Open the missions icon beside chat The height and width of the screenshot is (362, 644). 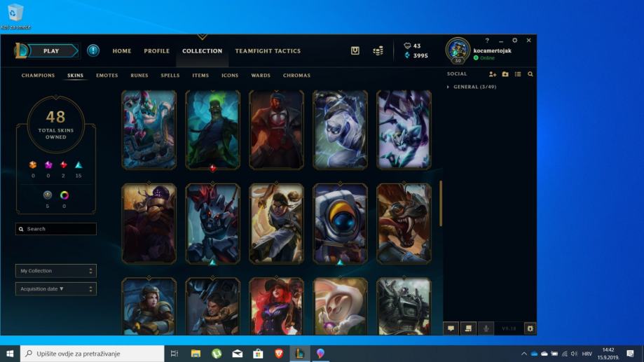468,328
